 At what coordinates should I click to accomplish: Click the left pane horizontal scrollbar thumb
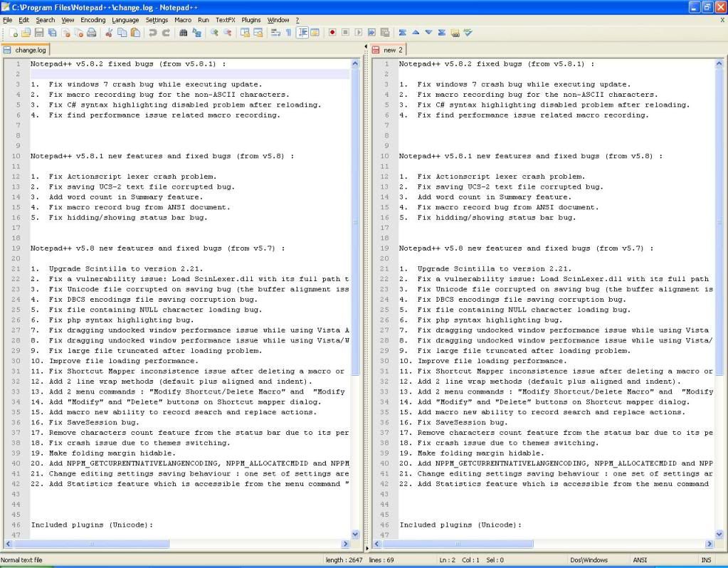pyautogui.click(x=91, y=544)
